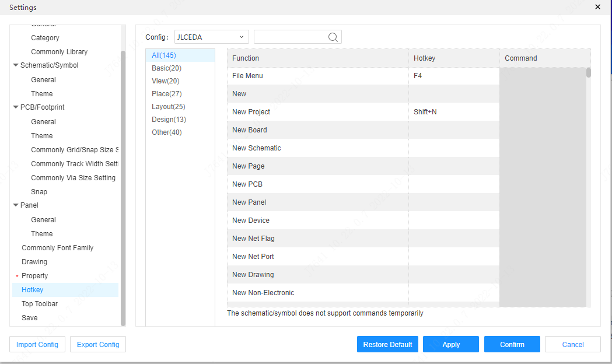Switch to the View(20) hotkey category

(x=165, y=82)
